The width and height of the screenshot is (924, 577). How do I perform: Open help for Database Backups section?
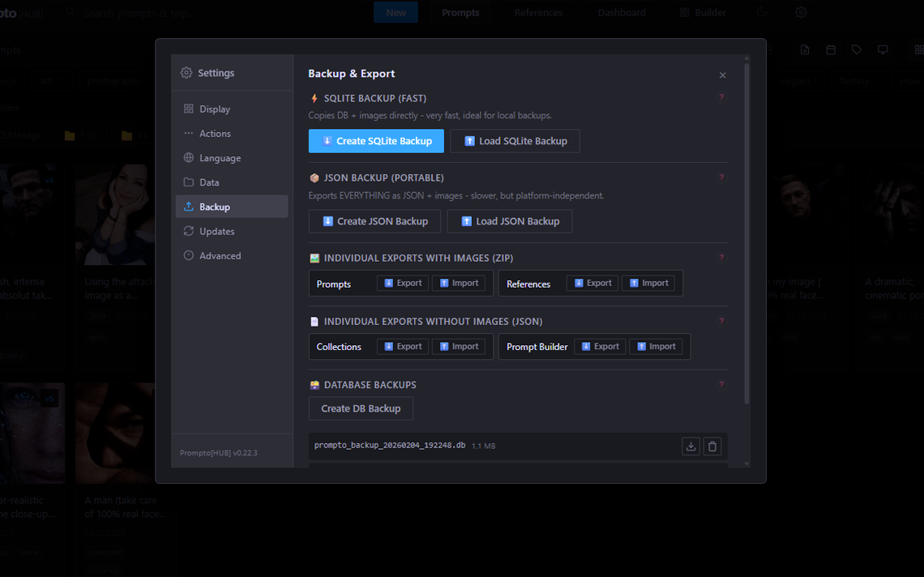[x=721, y=384]
